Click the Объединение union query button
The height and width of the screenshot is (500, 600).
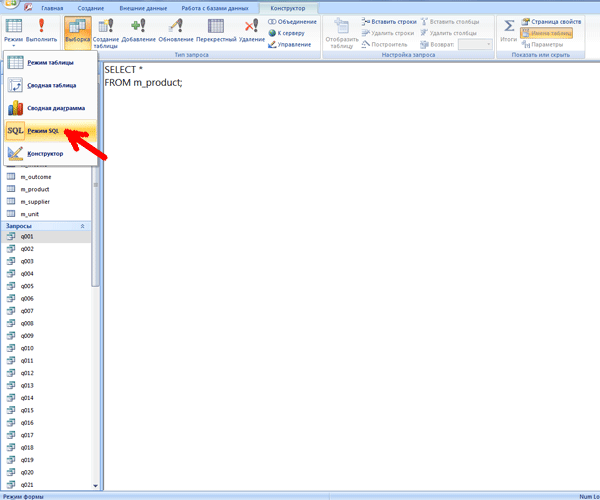coord(294,21)
